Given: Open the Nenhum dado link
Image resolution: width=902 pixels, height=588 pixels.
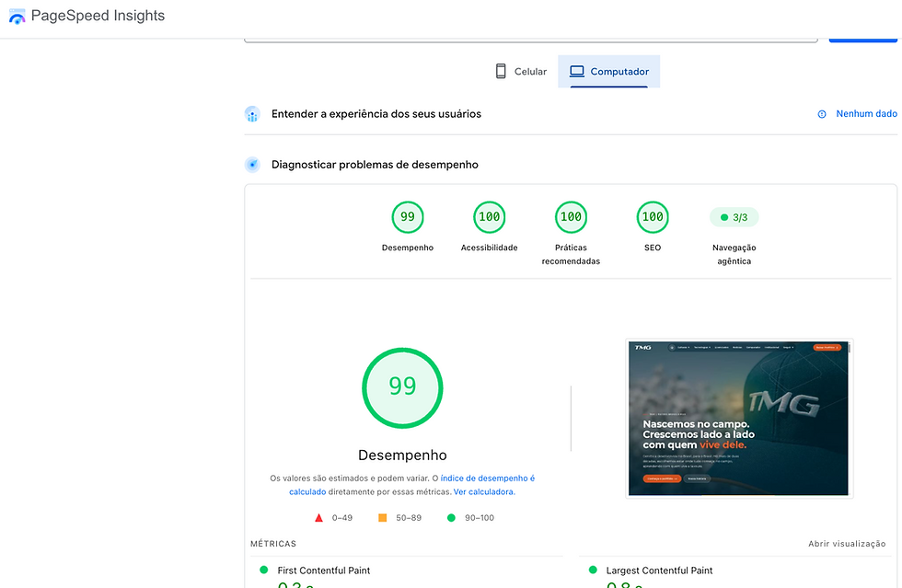Looking at the screenshot, I should (x=866, y=114).
